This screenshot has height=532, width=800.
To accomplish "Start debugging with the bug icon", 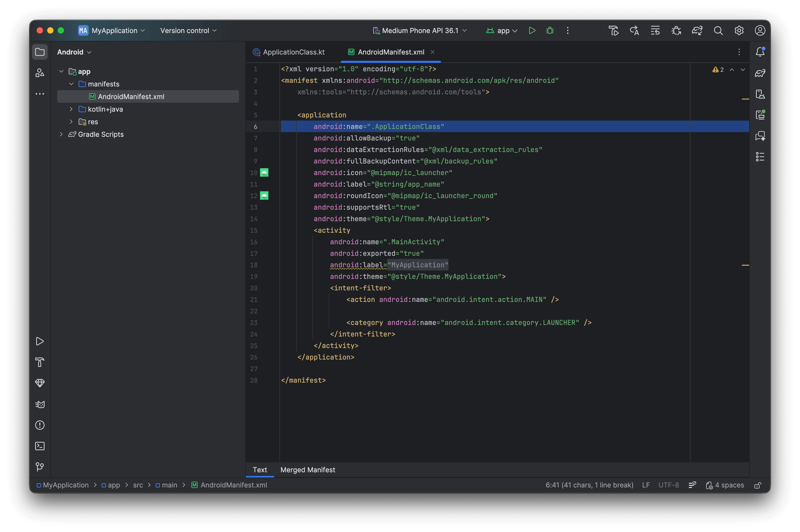I will pos(550,31).
